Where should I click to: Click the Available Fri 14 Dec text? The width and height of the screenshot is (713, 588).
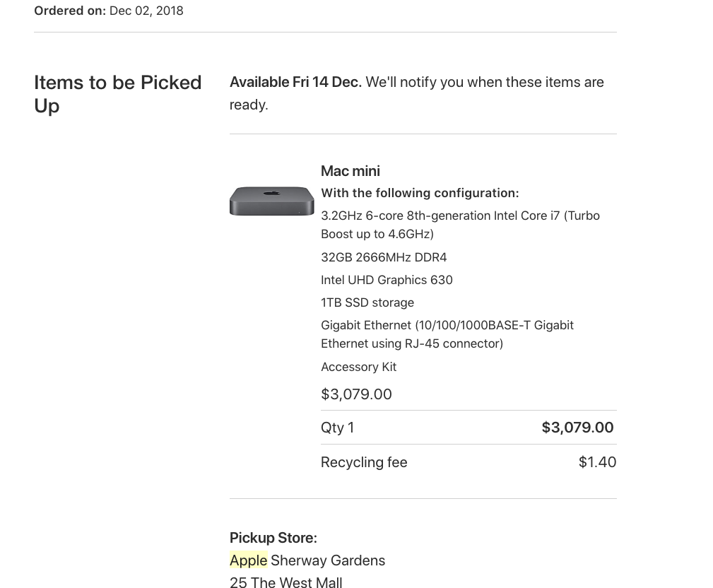(x=295, y=82)
